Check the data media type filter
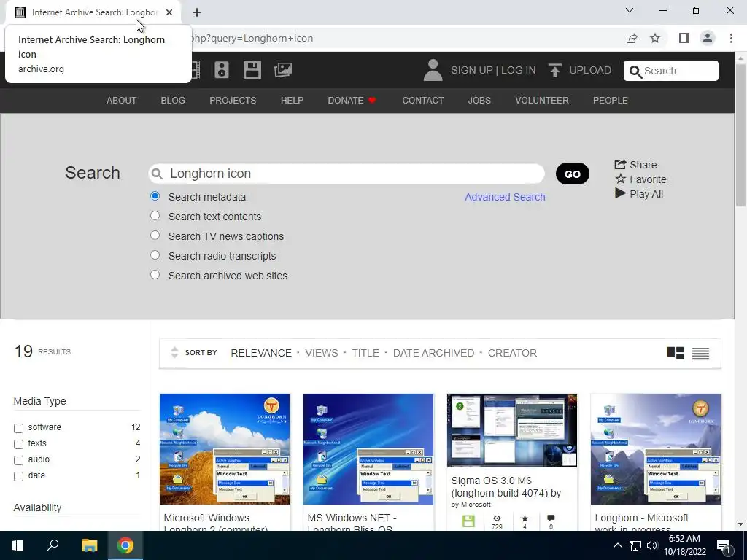 pos(18,476)
